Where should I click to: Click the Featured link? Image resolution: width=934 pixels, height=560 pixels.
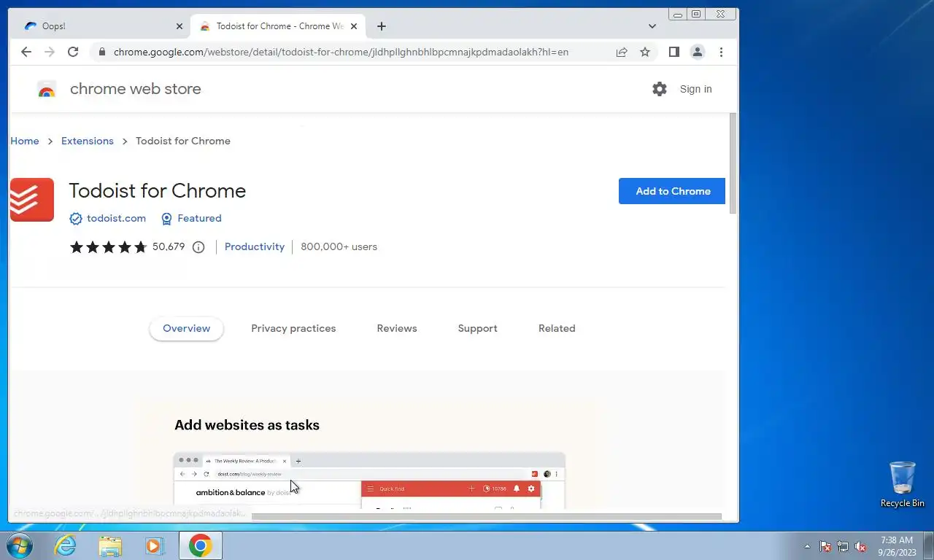pyautogui.click(x=199, y=219)
